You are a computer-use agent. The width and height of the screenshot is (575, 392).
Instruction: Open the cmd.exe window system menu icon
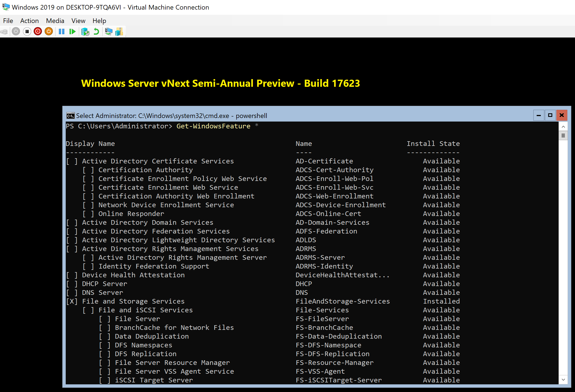70,116
